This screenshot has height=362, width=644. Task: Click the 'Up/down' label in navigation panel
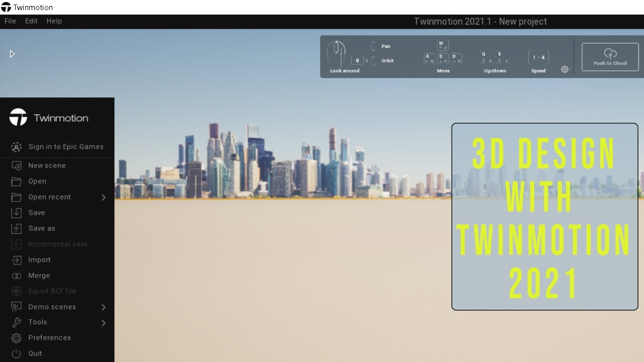pos(495,71)
